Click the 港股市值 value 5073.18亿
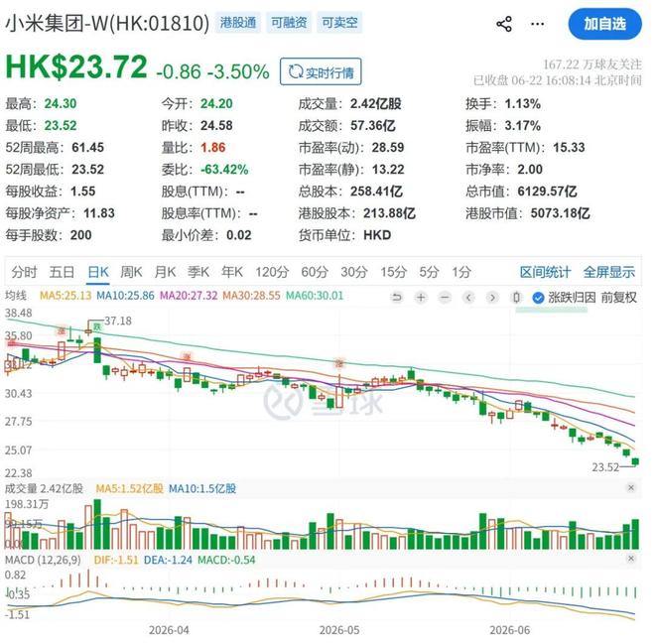Image resolution: width=655 pixels, height=644 pixels. [560, 213]
